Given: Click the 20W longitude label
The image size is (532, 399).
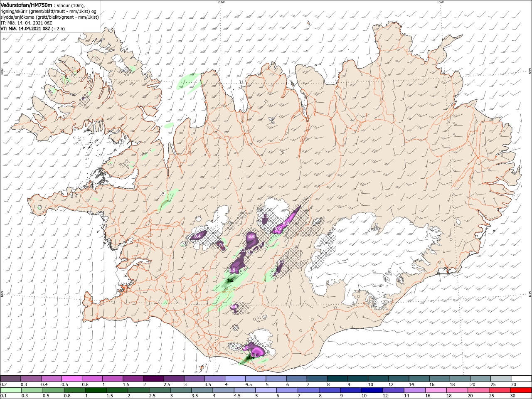Looking at the screenshot, I should tap(221, 2).
